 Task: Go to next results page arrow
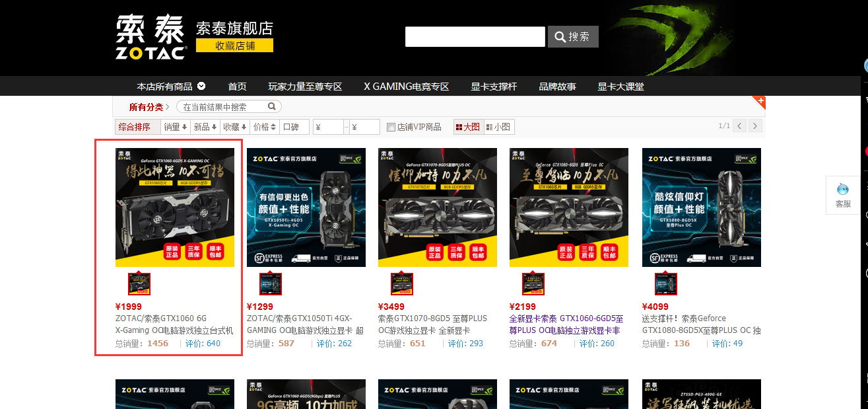pos(755,126)
